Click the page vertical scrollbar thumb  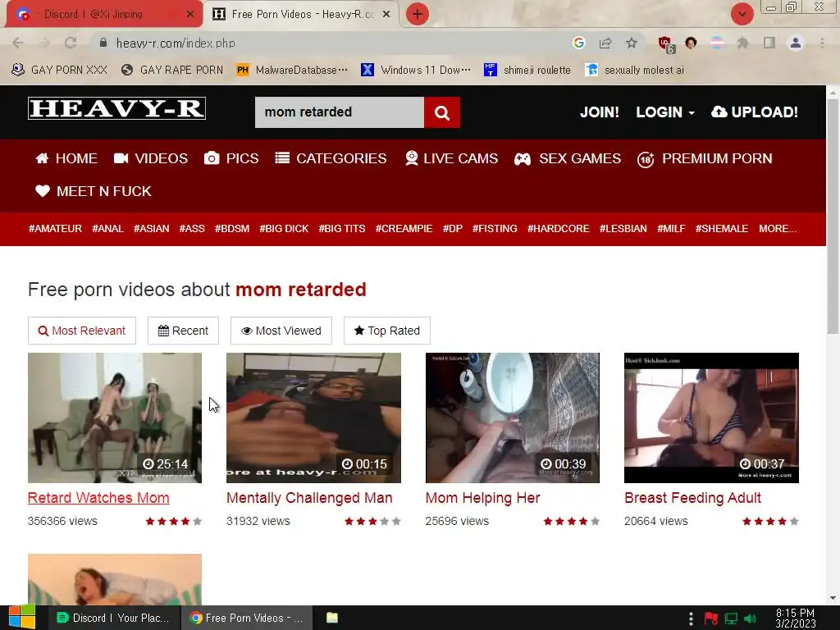click(x=833, y=217)
